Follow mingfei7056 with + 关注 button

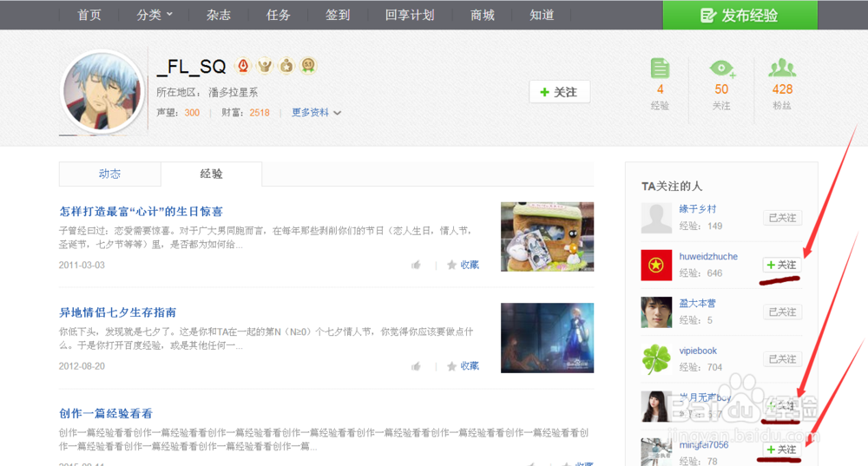pyautogui.click(x=782, y=450)
